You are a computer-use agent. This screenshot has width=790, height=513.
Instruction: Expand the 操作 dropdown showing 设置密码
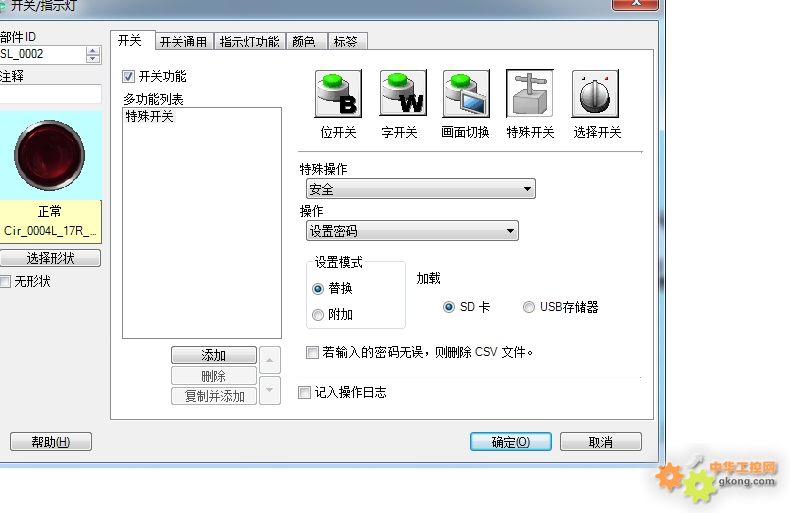coord(412,231)
